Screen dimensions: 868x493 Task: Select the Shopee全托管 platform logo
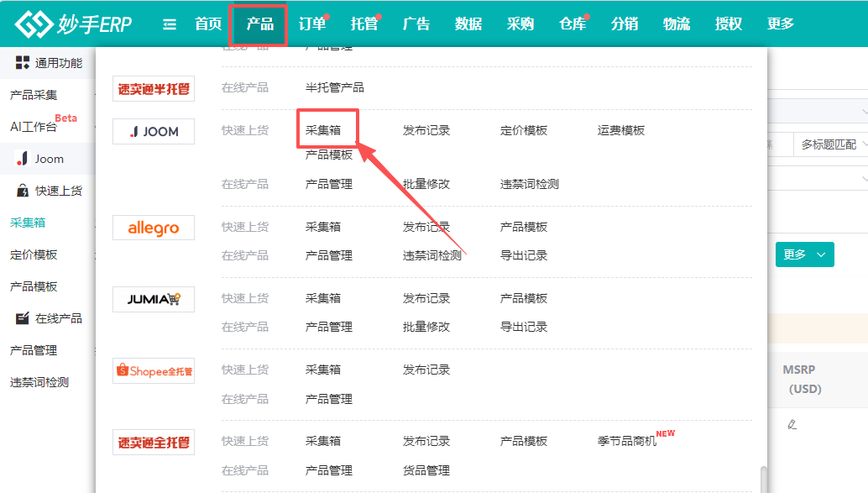[x=154, y=370]
